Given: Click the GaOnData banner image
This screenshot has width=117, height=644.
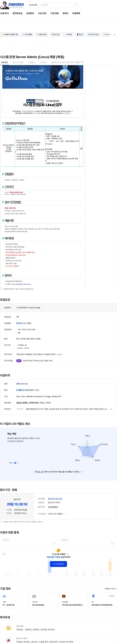Looking at the screenshot, I should [x=43, y=77].
